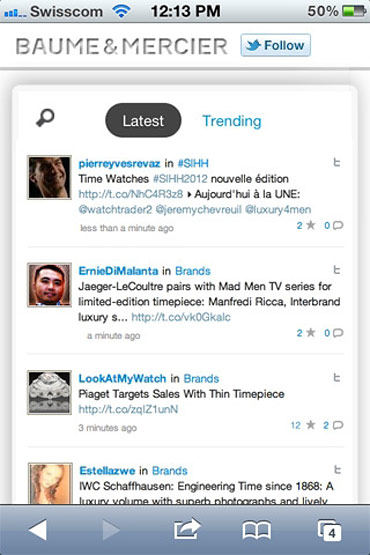Tap comment bubble on ErnieDiMalanta tweet
Viewport: 370px width, 555px height.
coord(338,333)
